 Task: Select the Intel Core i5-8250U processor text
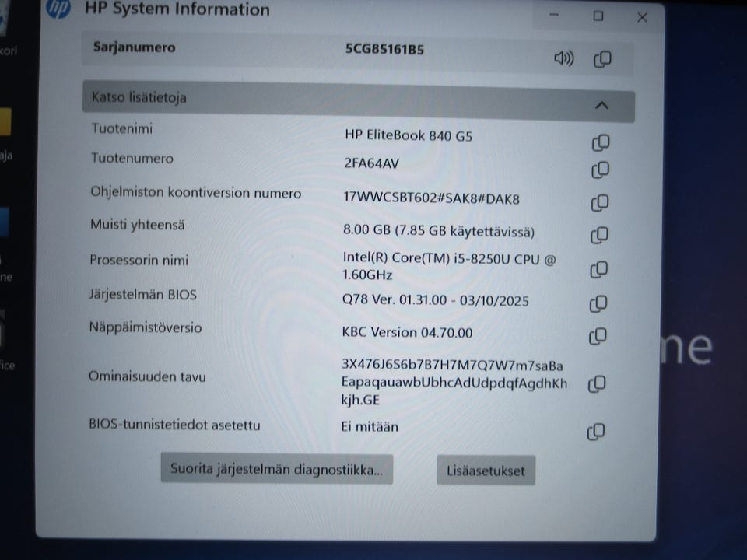pyautogui.click(x=449, y=266)
